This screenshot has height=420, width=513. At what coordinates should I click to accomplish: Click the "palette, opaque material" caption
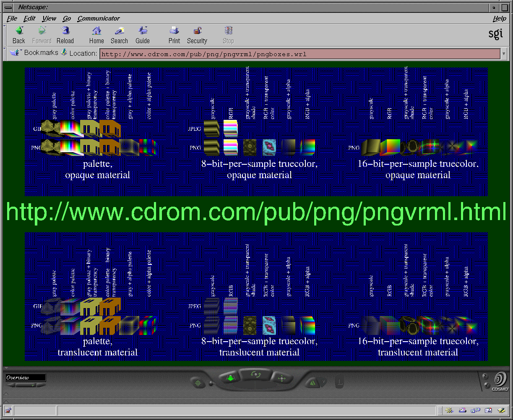97,169
